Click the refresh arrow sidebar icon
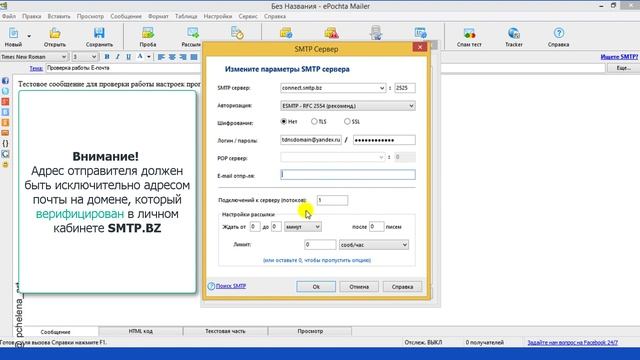Image resolution: width=640 pixels, height=360 pixels. [x=5, y=154]
